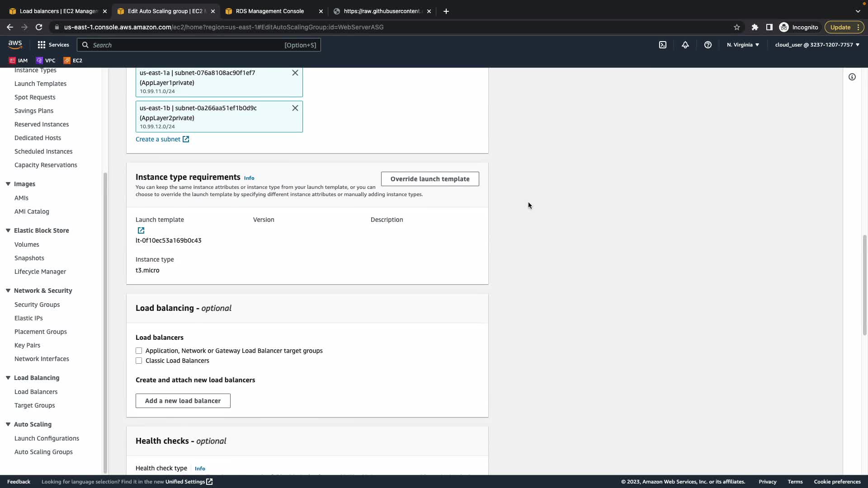
Task: Remove the us-east-1b AppLayer2private subnet
Action: click(x=295, y=108)
